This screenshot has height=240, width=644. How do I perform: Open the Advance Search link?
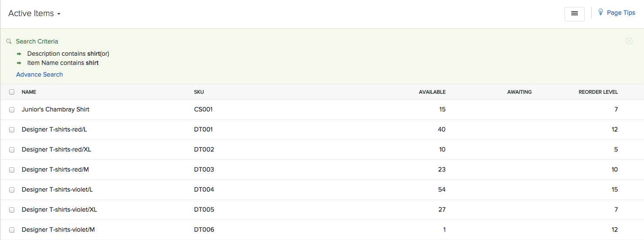click(x=40, y=74)
